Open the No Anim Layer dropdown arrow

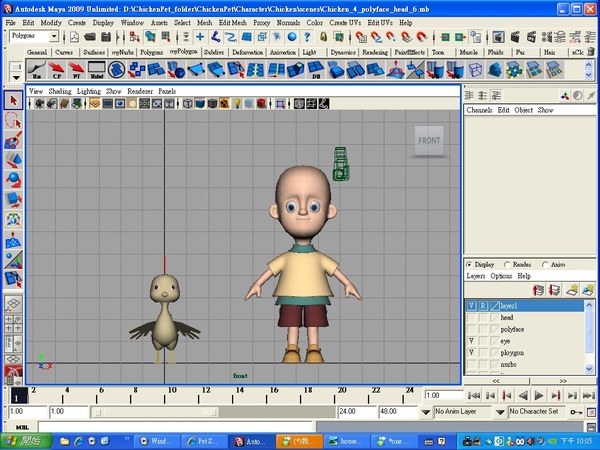[x=426, y=412]
